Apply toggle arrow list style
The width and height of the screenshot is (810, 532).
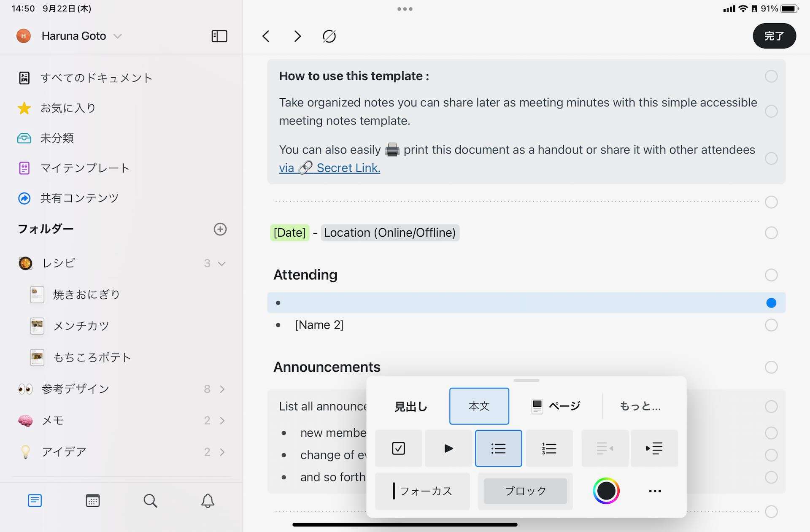(448, 448)
